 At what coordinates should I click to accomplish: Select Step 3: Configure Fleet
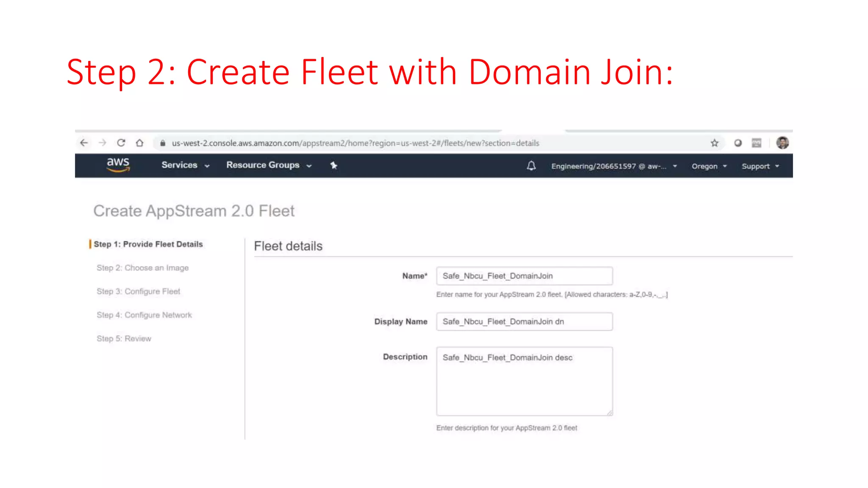coord(138,291)
